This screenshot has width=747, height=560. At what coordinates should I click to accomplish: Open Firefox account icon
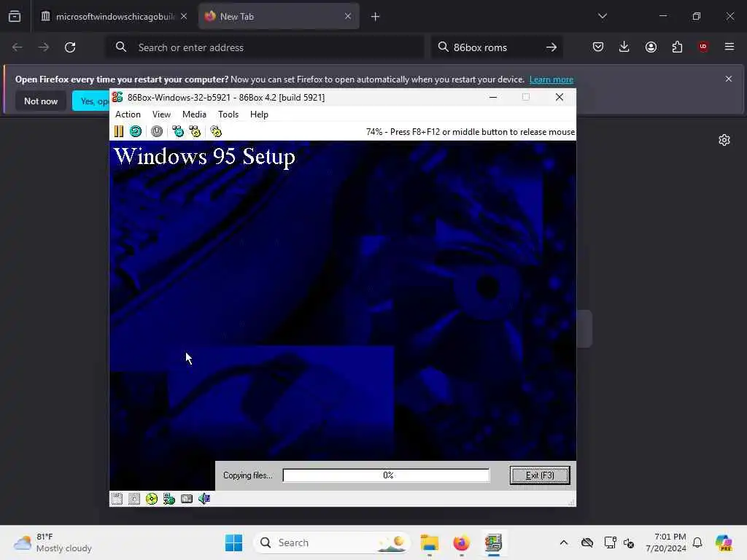coord(651,47)
